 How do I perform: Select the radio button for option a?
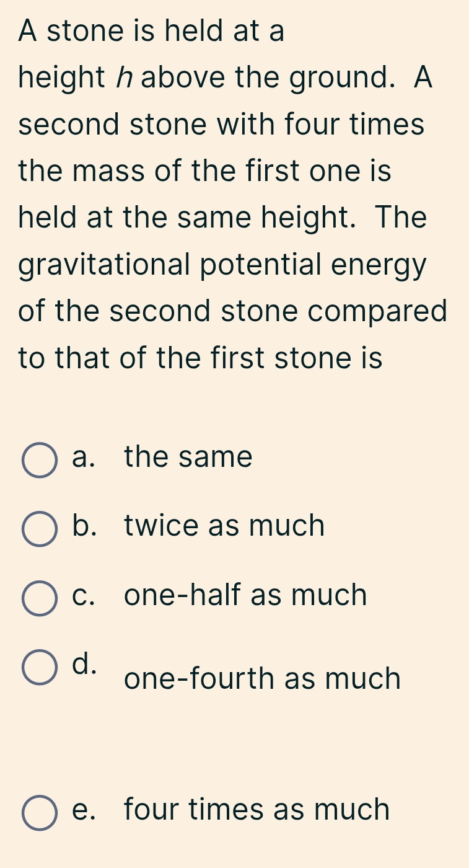tap(40, 460)
